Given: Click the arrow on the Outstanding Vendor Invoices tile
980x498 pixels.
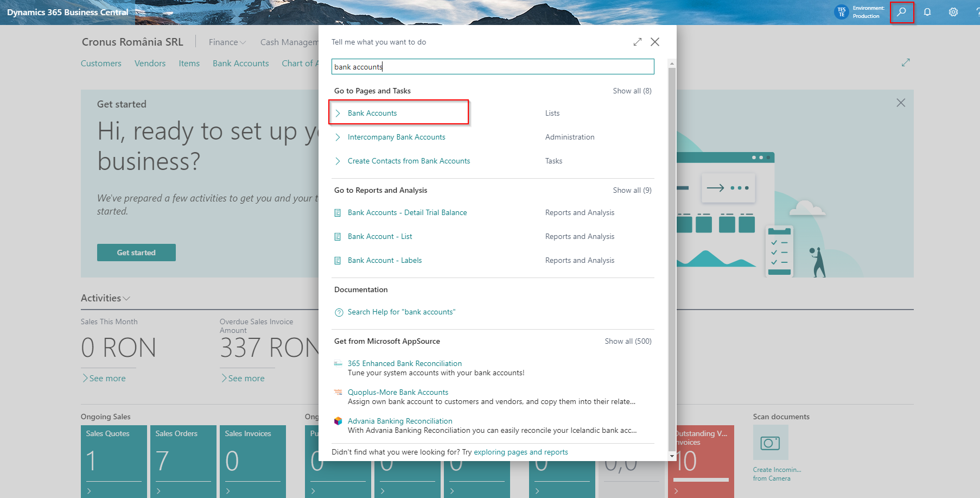Looking at the screenshot, I should (x=676, y=491).
